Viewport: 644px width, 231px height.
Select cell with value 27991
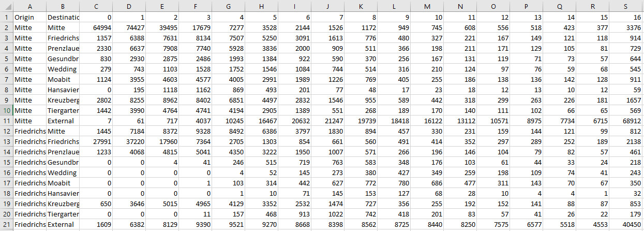coord(96,141)
